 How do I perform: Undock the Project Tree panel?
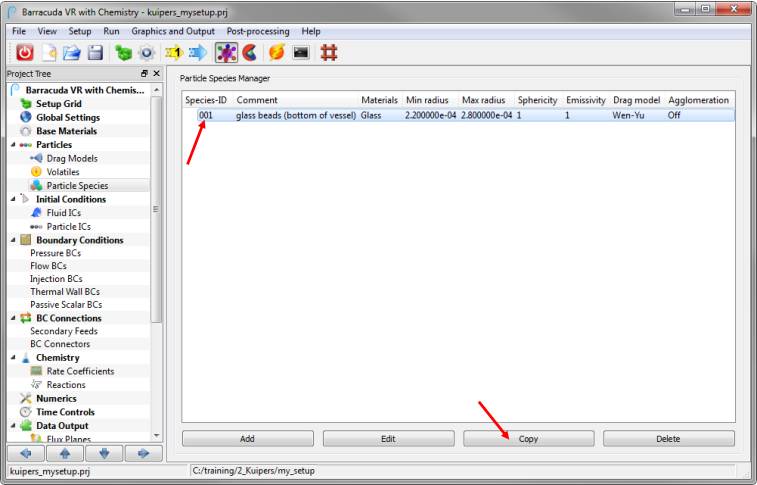[144, 73]
